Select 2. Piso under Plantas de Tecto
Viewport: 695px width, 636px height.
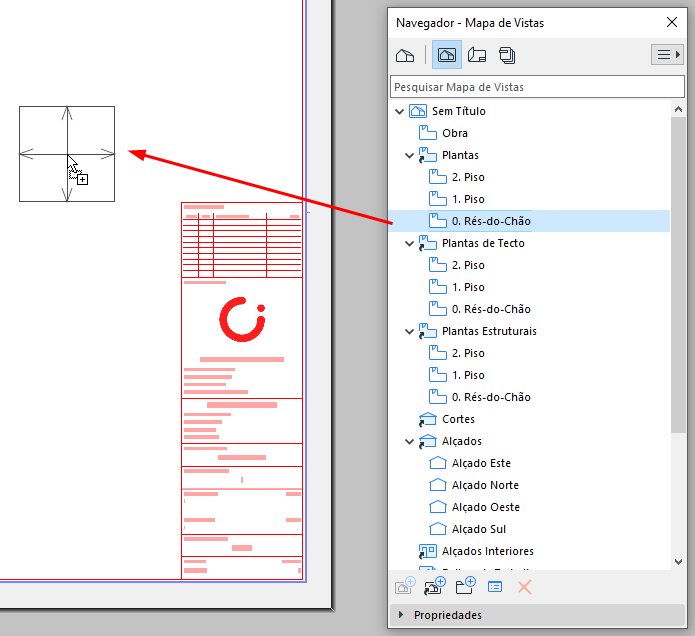pos(468,265)
